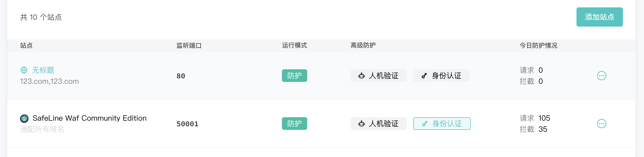
Task: Click robot icon in SafeLine row 人机验证
Action: [x=362, y=124]
